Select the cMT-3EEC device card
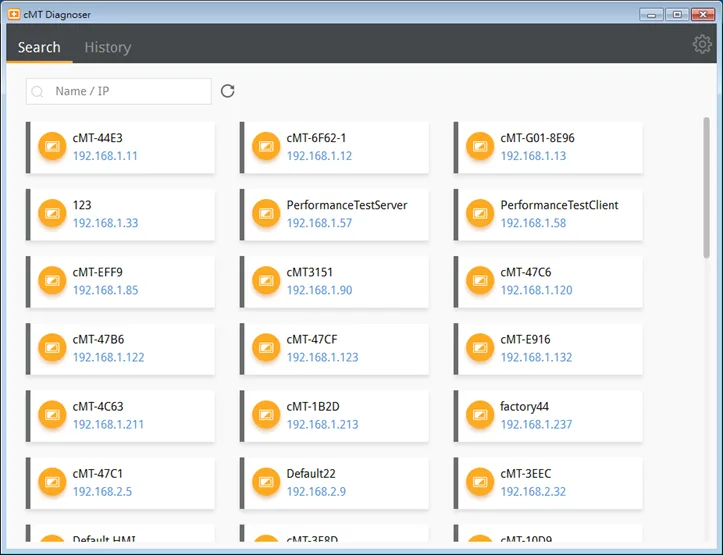Viewport: 723px width, 555px height. pos(548,483)
